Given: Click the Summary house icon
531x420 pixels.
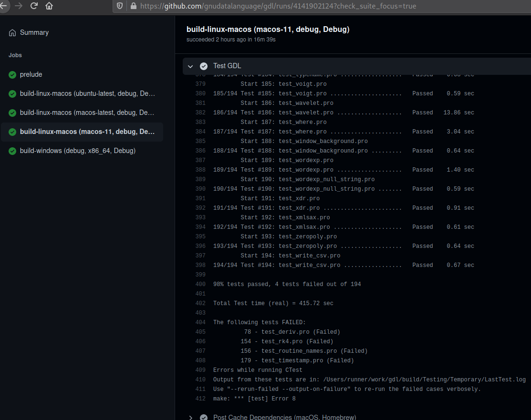Looking at the screenshot, I should click(x=12, y=33).
